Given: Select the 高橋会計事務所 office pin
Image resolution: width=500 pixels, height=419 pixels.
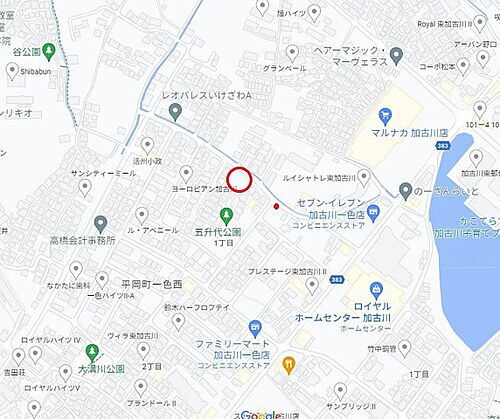Looking at the screenshot, I should 100,224.
